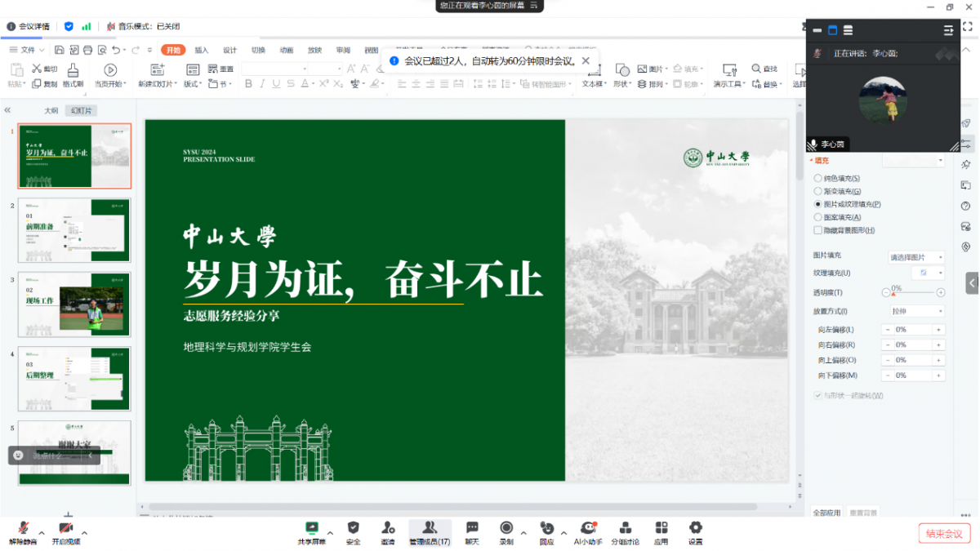The width and height of the screenshot is (980, 551).
Task: Select the 渐变填充 radio option
Action: [818, 191]
